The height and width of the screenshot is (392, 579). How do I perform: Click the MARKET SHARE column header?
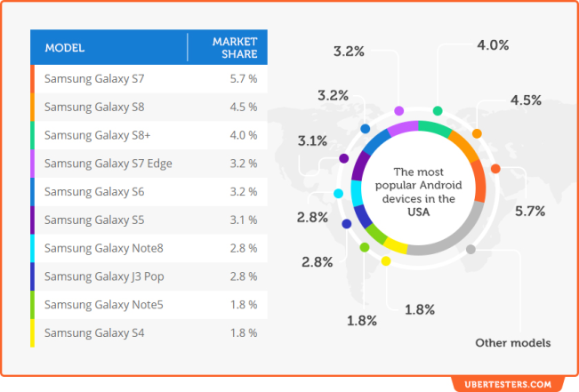click(235, 48)
